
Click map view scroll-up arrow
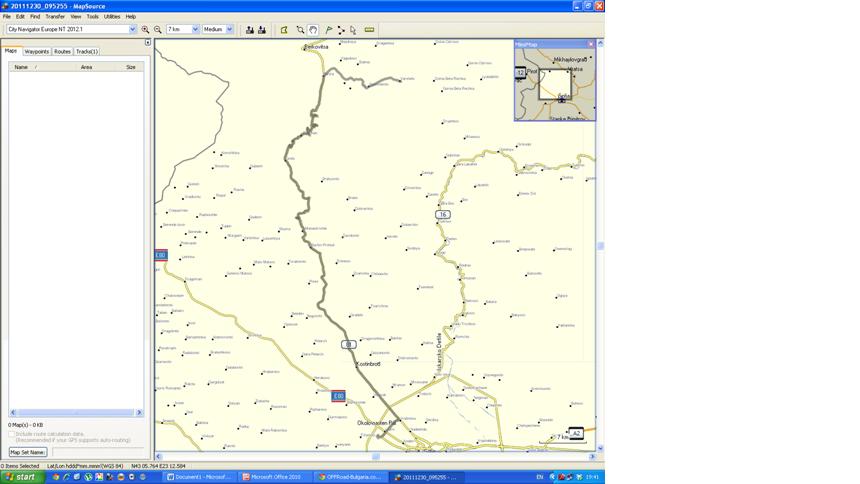pos(601,43)
